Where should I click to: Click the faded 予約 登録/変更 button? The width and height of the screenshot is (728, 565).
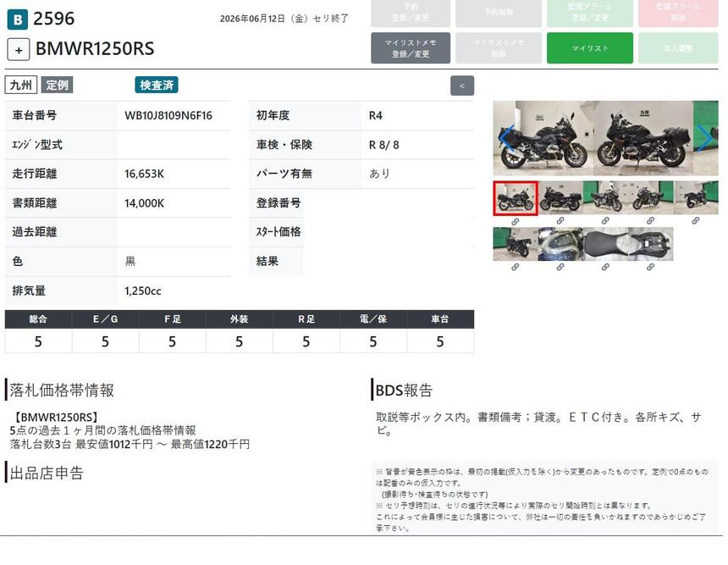[x=411, y=13]
